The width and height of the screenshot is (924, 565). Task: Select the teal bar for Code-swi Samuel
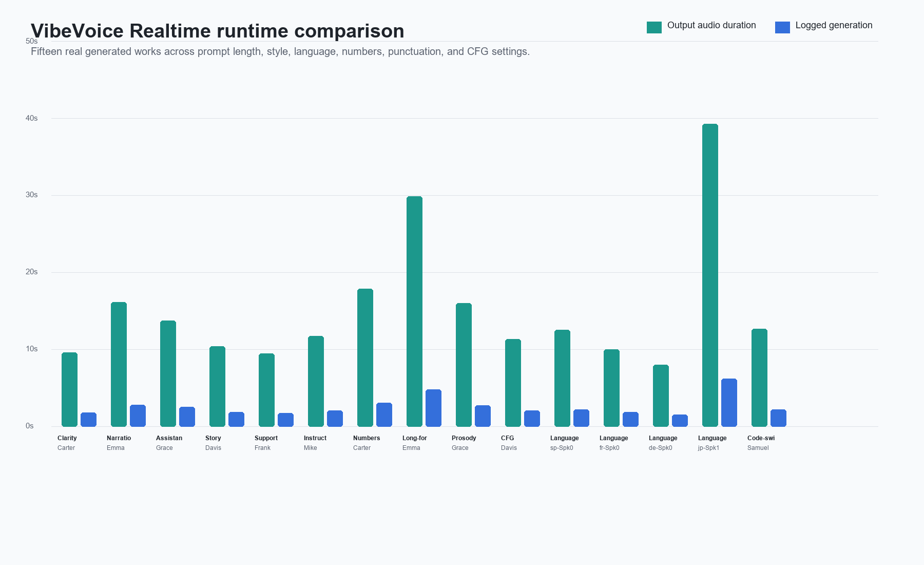759,378
